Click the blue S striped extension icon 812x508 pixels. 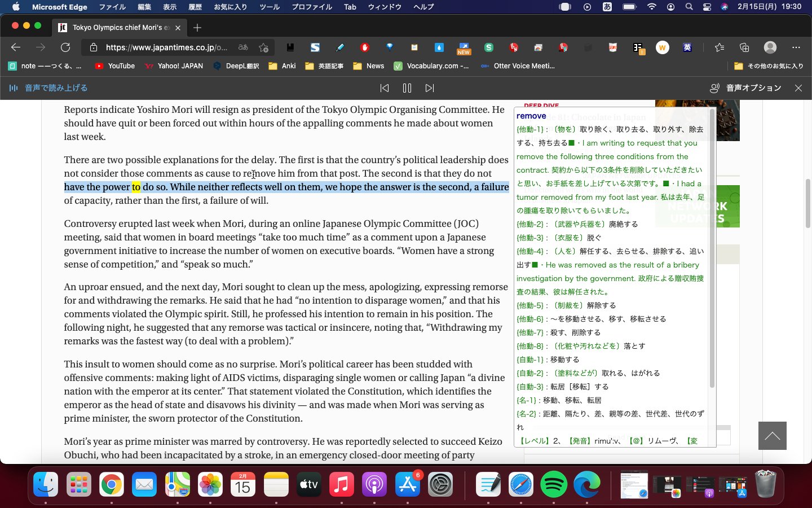[315, 47]
